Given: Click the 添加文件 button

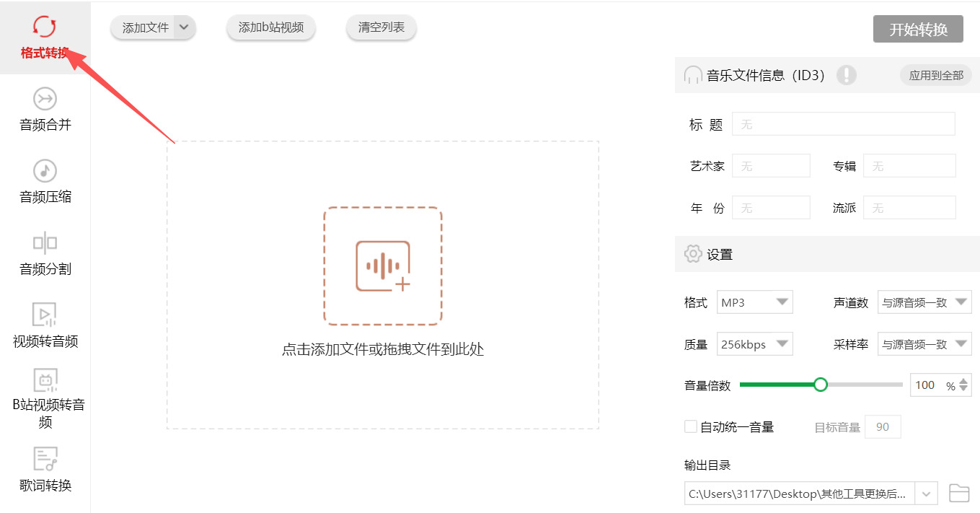Looking at the screenshot, I should click(x=145, y=27).
